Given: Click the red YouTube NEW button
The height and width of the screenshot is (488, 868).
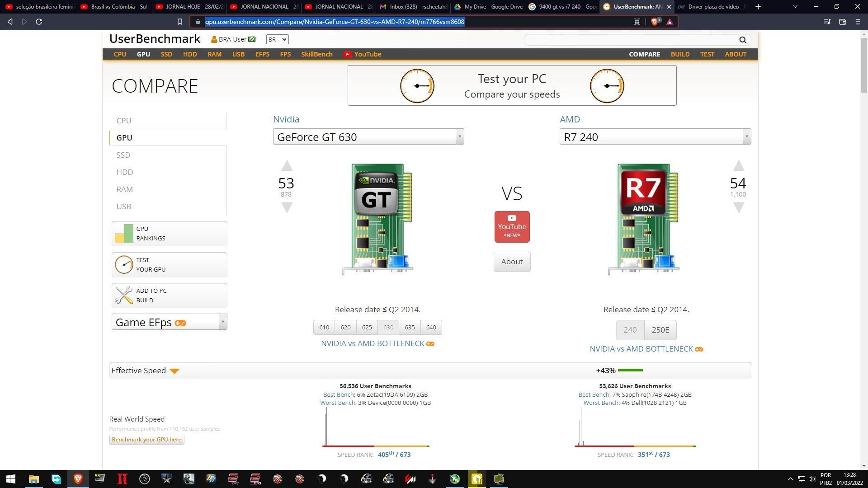Looking at the screenshot, I should pos(512,227).
